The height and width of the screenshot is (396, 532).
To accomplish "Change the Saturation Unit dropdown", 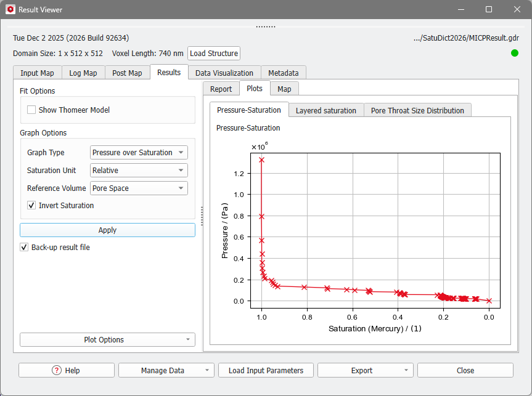I will coord(138,170).
